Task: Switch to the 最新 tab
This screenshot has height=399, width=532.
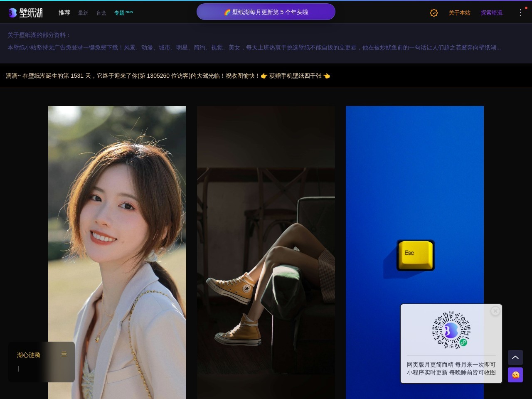Action: click(x=83, y=13)
